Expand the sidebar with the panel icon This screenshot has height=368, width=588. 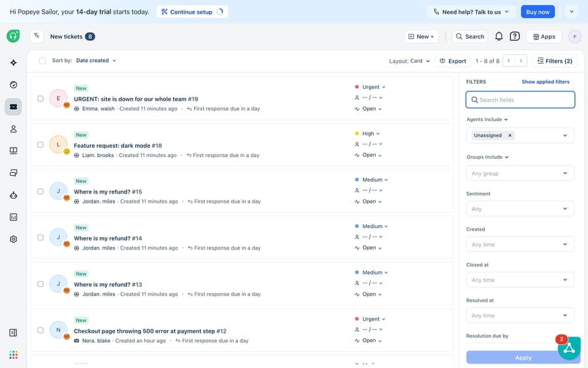coord(13,333)
